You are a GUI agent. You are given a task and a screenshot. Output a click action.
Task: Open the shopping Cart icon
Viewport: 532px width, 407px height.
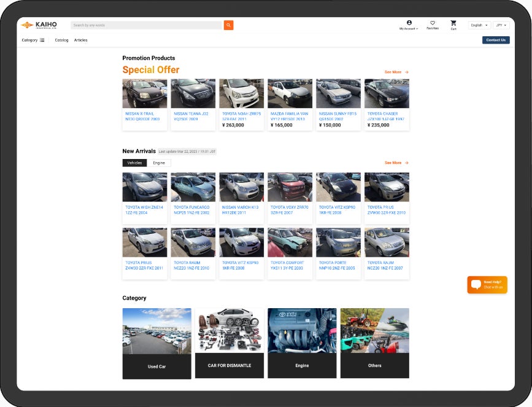(x=453, y=23)
